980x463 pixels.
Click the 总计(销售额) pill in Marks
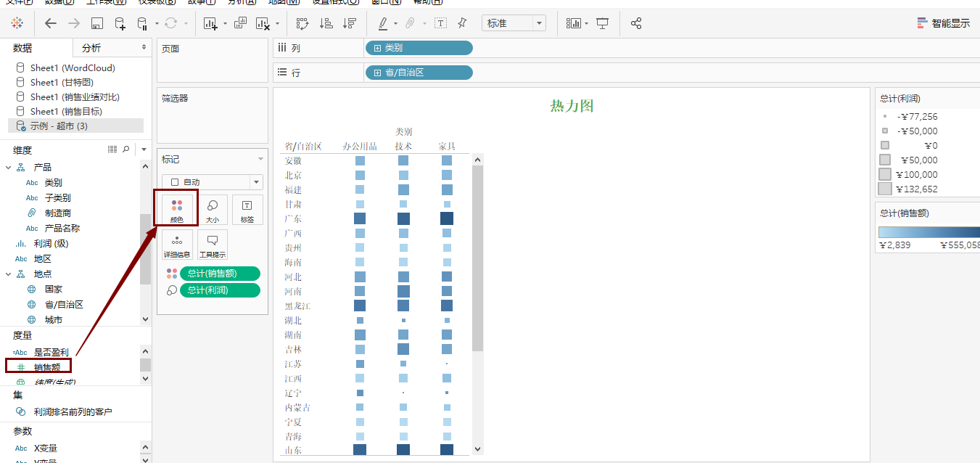pos(220,274)
